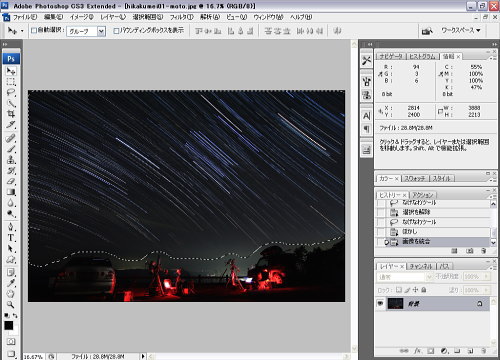Toggle Show Bounding Box checkbox
Viewport: 500px width, 360px height.
point(116,31)
